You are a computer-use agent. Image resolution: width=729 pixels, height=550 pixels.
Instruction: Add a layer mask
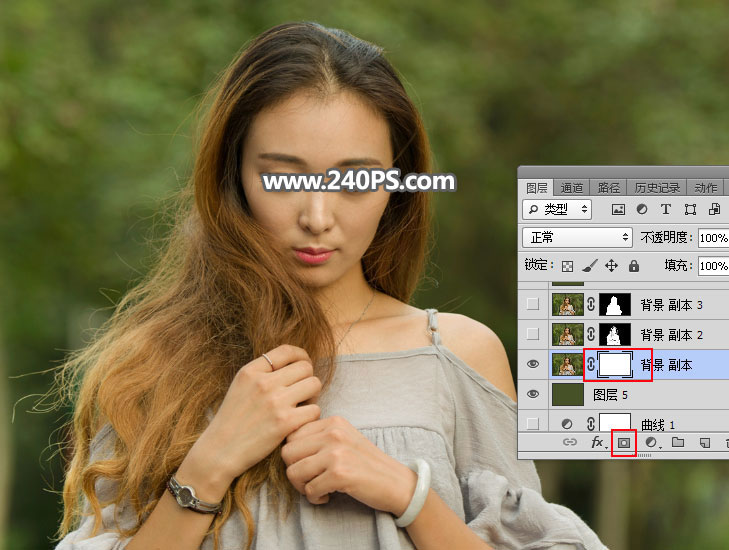tap(623, 443)
